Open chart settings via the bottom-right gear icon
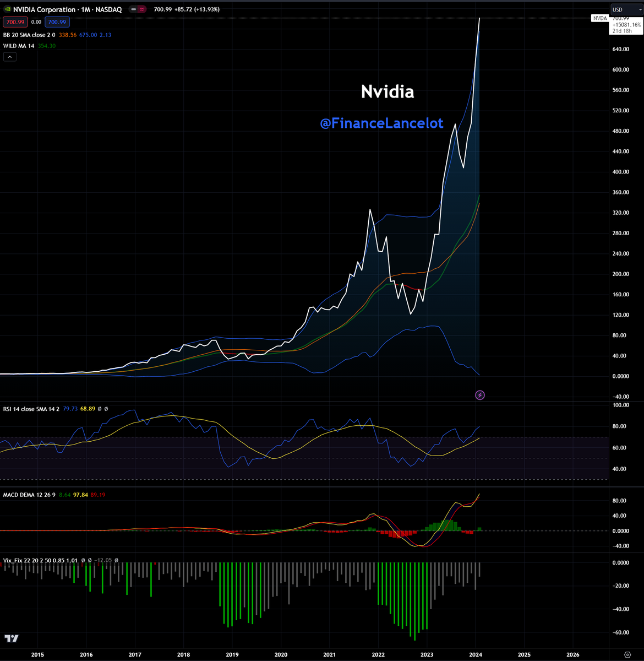The image size is (644, 661). point(627,654)
